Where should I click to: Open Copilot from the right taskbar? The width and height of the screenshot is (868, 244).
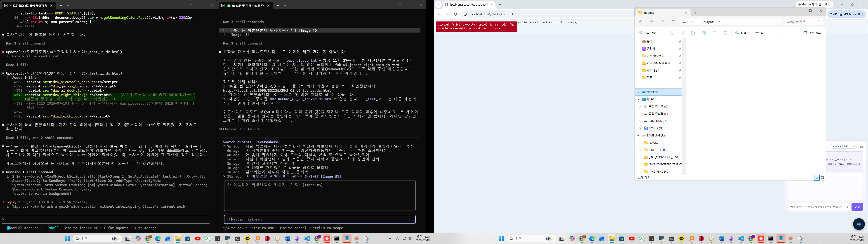572,239
